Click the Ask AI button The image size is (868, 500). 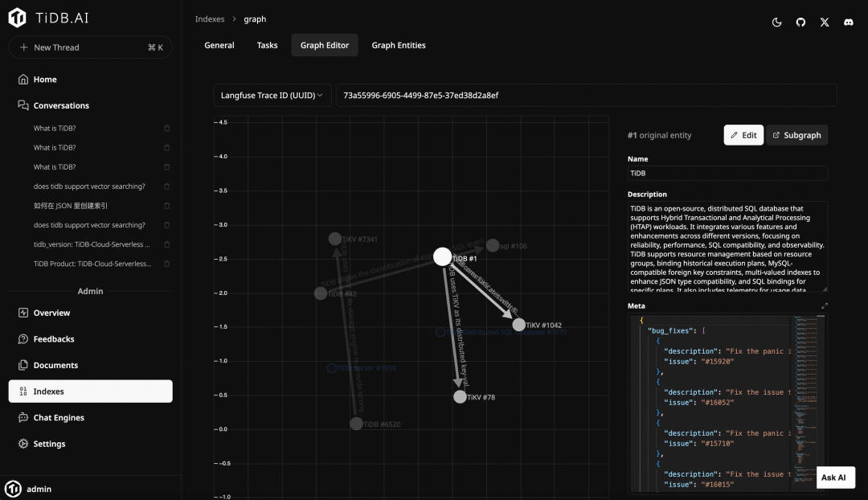(x=835, y=477)
